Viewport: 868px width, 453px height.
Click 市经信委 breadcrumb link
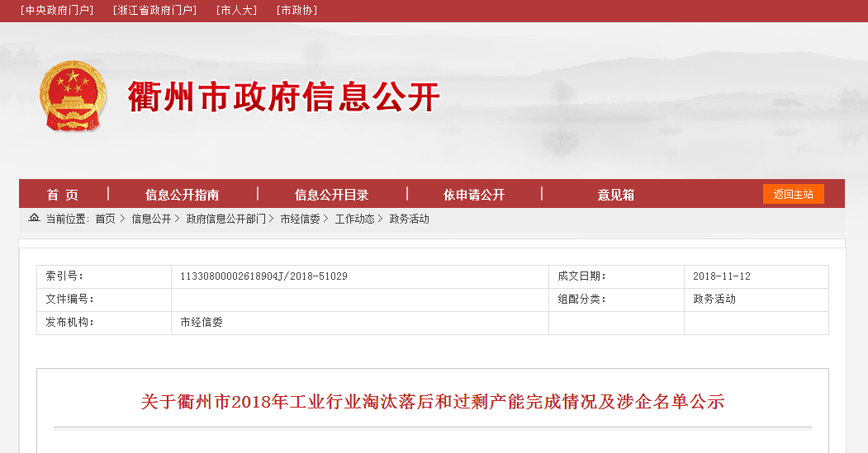coord(300,219)
